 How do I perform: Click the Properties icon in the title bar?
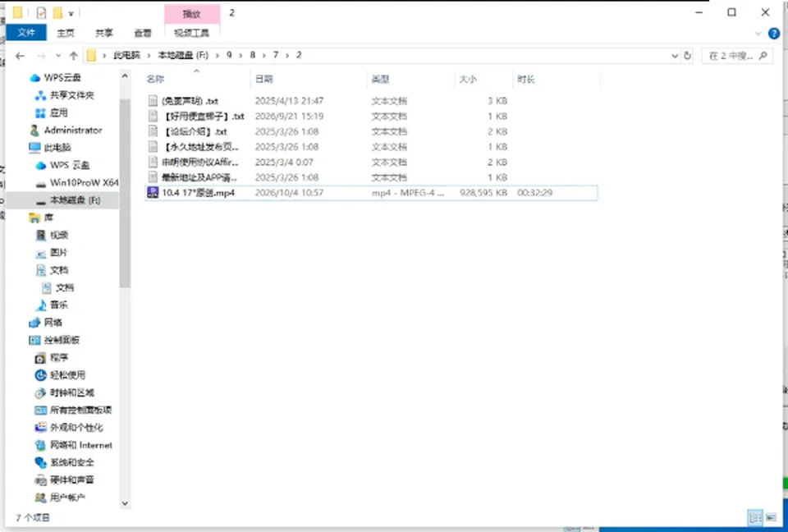coord(41,13)
